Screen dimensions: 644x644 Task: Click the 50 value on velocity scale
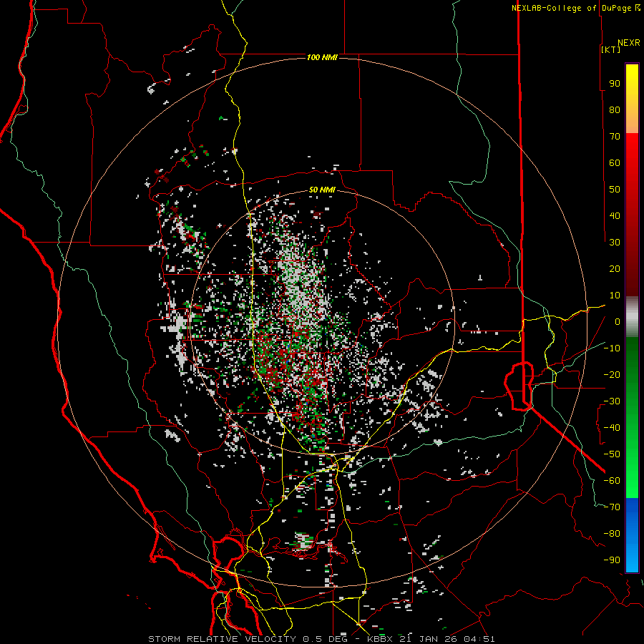pos(615,190)
